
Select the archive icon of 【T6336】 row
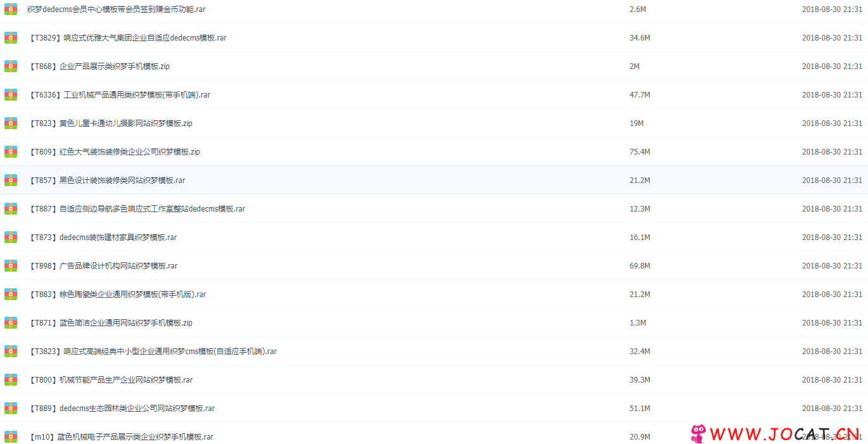[11, 95]
